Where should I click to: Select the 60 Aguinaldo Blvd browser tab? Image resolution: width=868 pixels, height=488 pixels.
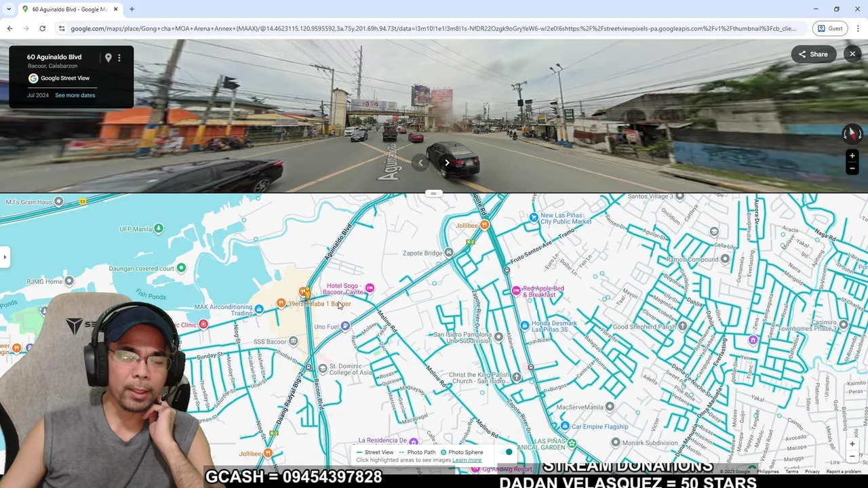[x=70, y=9]
